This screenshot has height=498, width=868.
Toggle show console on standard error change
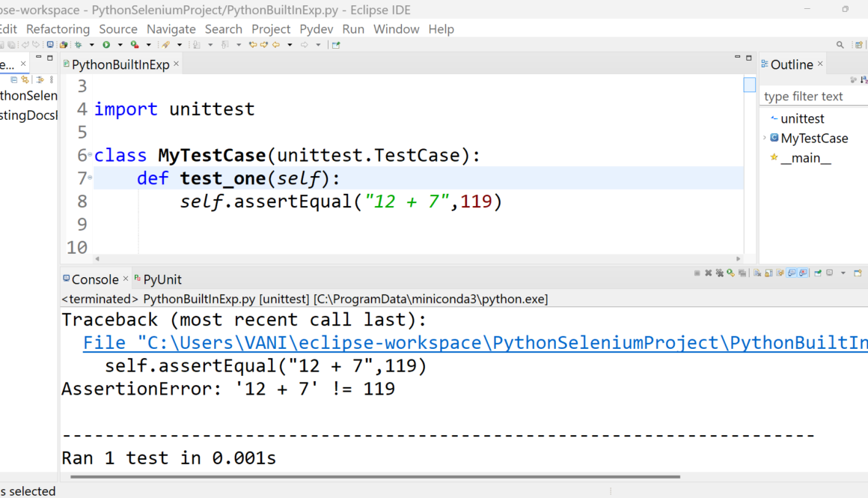pos(804,273)
